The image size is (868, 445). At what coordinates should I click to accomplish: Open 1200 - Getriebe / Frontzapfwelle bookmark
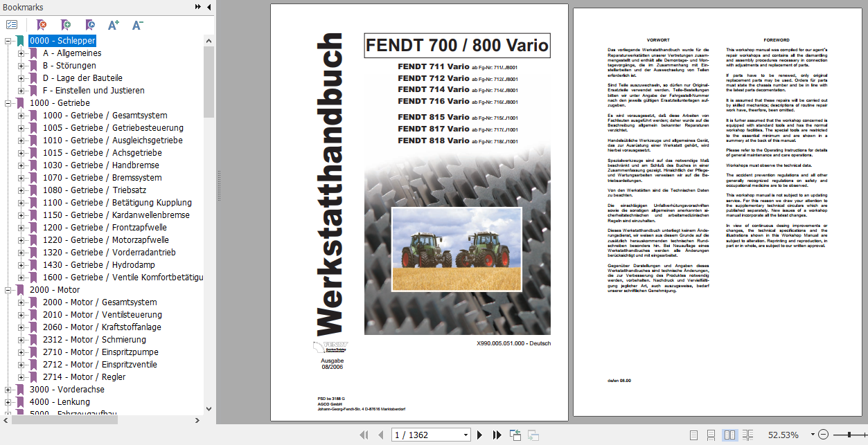(x=105, y=228)
